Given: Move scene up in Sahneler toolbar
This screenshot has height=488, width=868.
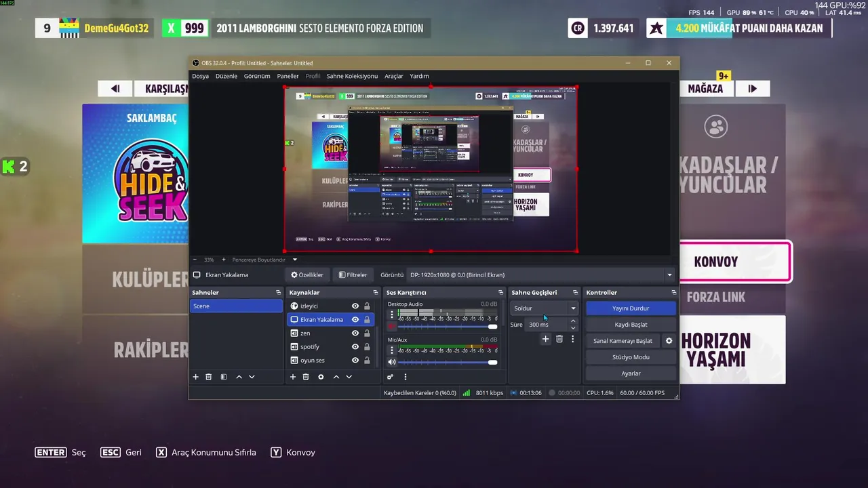Looking at the screenshot, I should tap(239, 377).
